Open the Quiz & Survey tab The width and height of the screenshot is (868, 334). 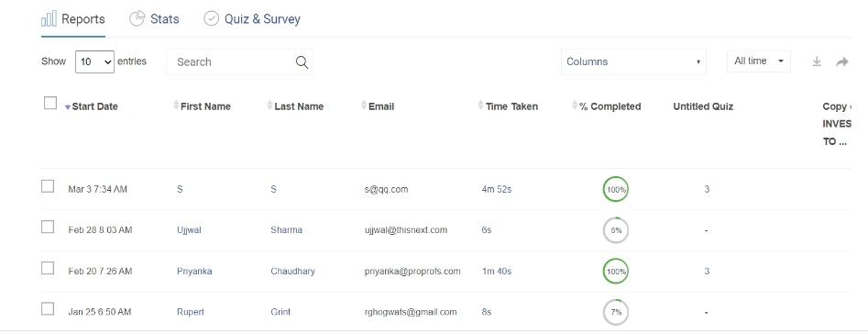(252, 19)
